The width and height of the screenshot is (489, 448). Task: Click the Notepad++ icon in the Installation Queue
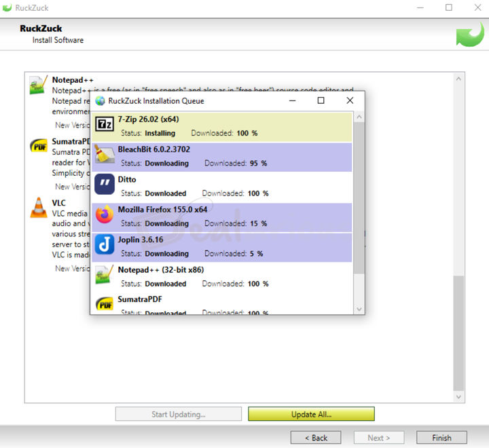point(105,274)
